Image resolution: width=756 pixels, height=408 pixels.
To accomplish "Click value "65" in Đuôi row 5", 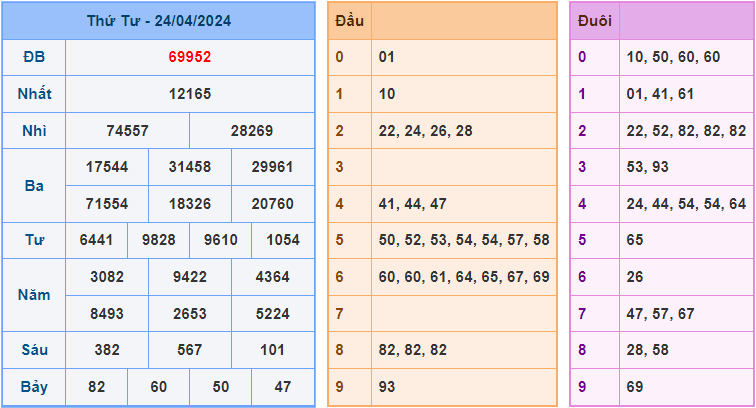I will point(634,240).
